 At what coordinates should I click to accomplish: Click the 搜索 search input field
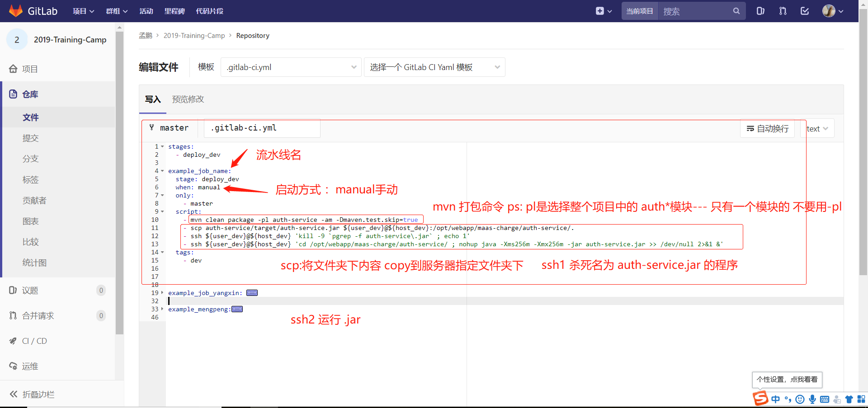696,11
